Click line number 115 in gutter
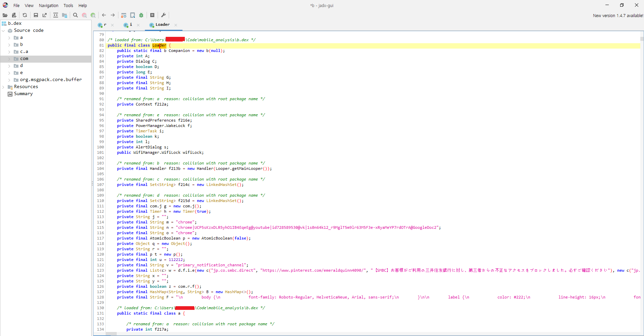Image resolution: width=644 pixels, height=336 pixels. point(100,227)
